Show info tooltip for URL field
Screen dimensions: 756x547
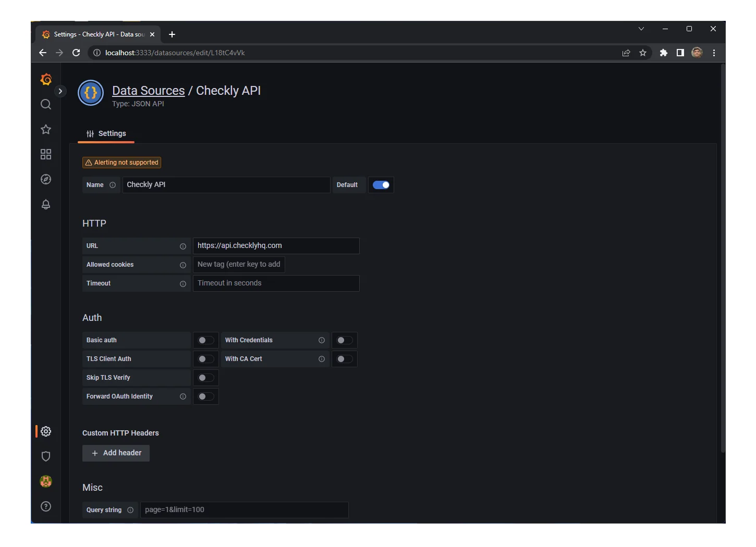click(183, 246)
